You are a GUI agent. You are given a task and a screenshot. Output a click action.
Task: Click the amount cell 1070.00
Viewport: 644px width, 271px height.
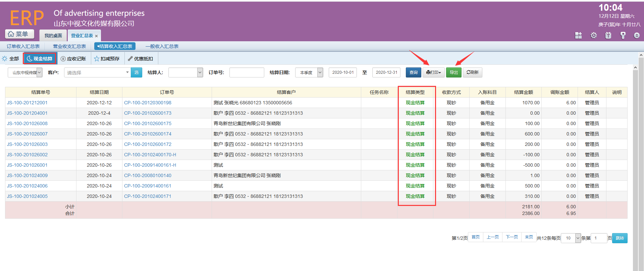pos(523,103)
